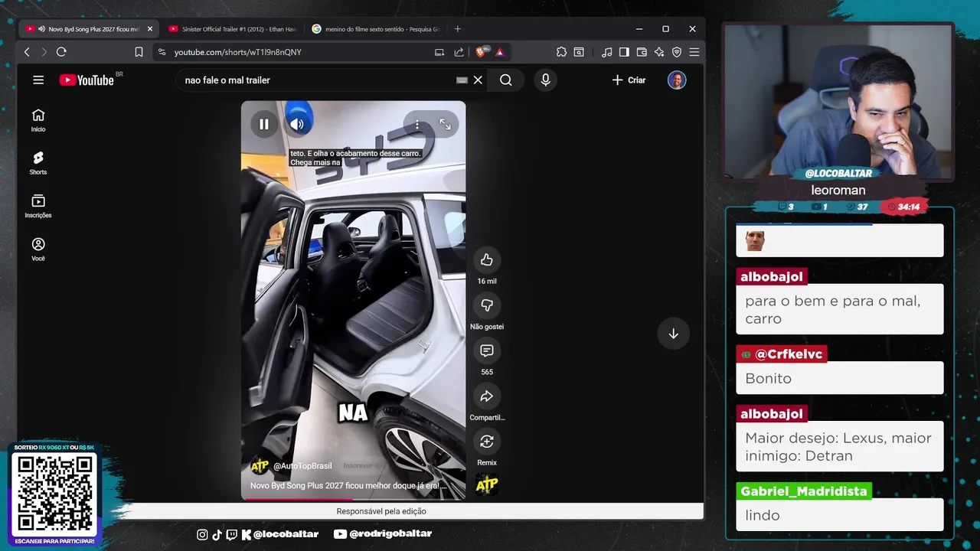
Task: Click the Short's progress bar
Action: [x=353, y=499]
